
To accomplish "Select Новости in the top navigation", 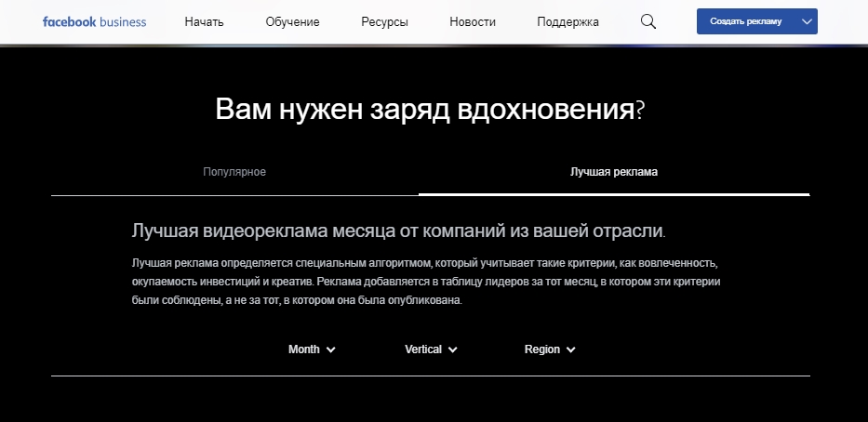I will pos(472,21).
